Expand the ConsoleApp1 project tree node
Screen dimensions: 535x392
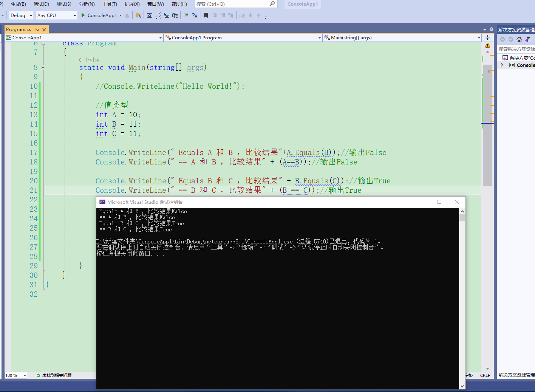[502, 65]
